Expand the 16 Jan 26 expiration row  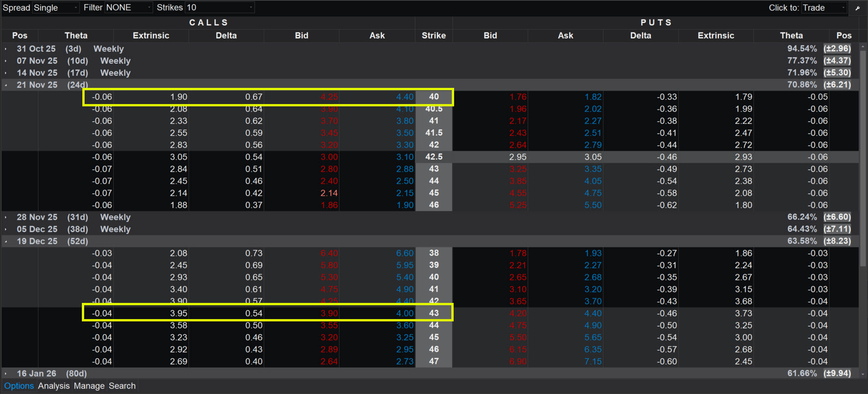pos(6,374)
